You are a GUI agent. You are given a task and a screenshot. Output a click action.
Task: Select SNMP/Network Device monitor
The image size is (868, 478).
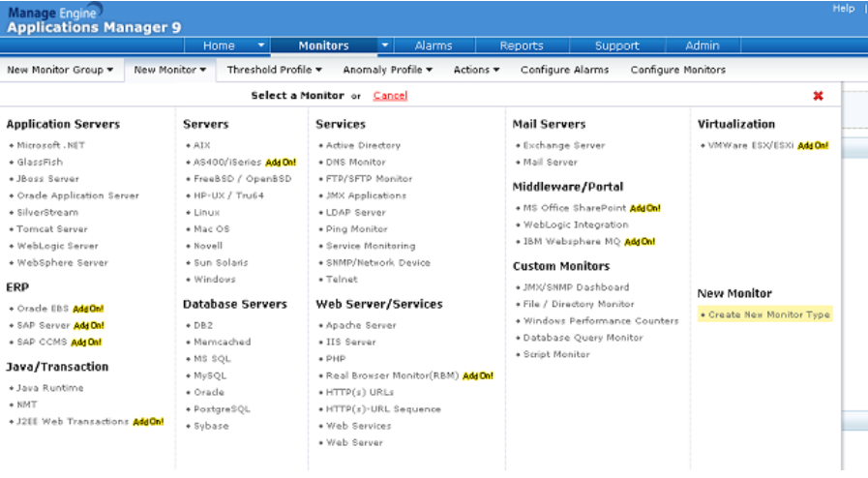[x=378, y=262]
